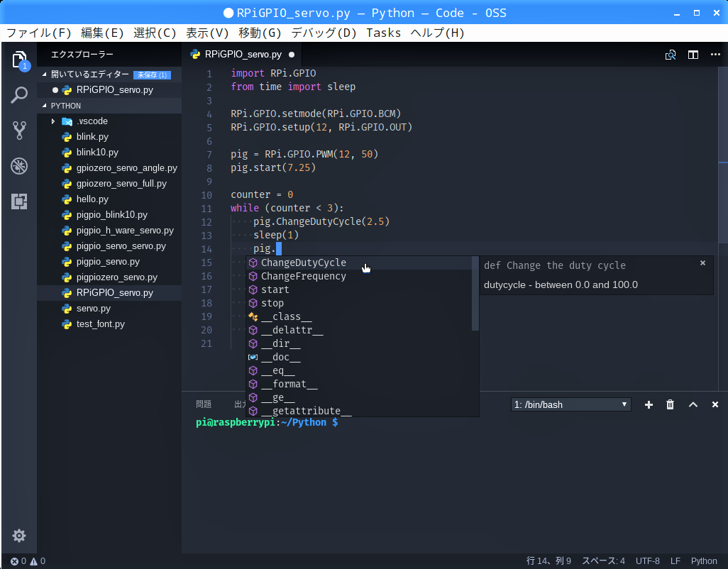Screen dimensions: 728x569
Task: Select RPiGPIO_servo.py under open editors
Action: 109,90
